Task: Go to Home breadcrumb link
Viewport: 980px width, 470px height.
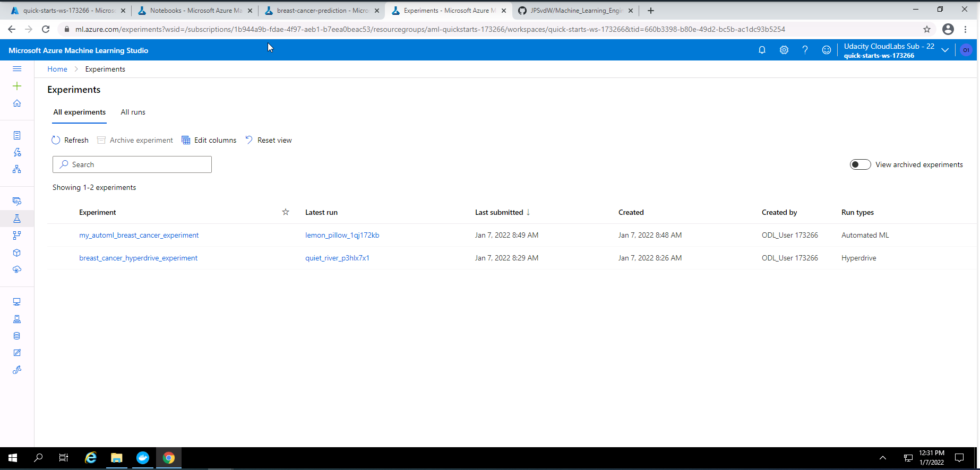Action: (57, 69)
